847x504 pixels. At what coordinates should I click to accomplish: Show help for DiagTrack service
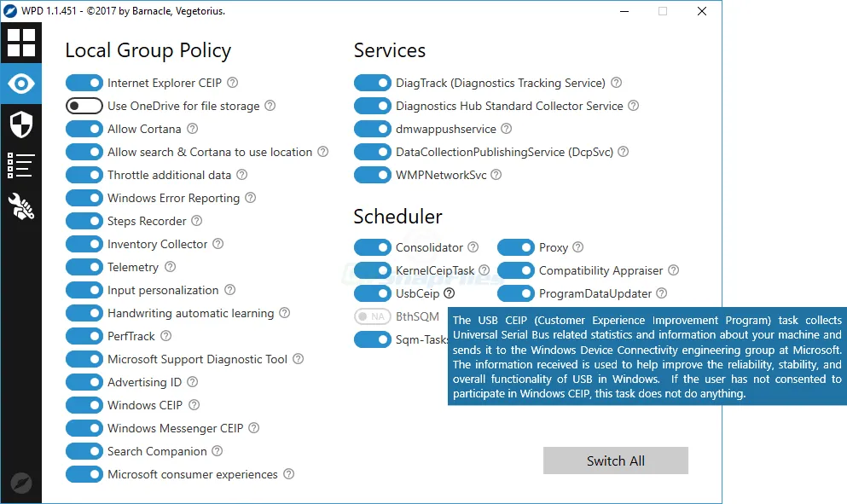617,83
